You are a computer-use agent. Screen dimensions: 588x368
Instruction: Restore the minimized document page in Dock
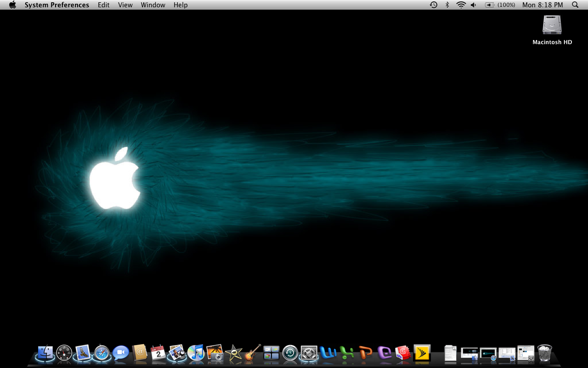[451, 353]
